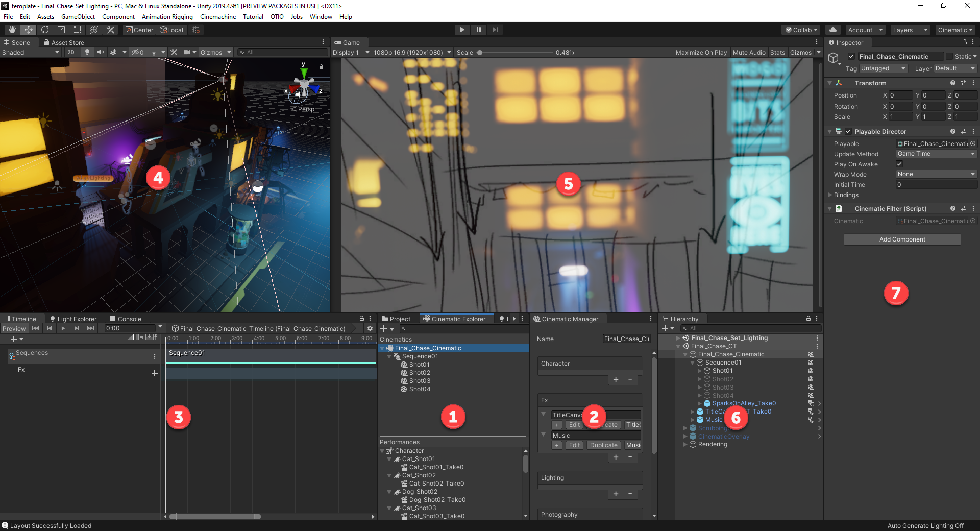Toggle the Static checkbox in Inspector

[949, 56]
